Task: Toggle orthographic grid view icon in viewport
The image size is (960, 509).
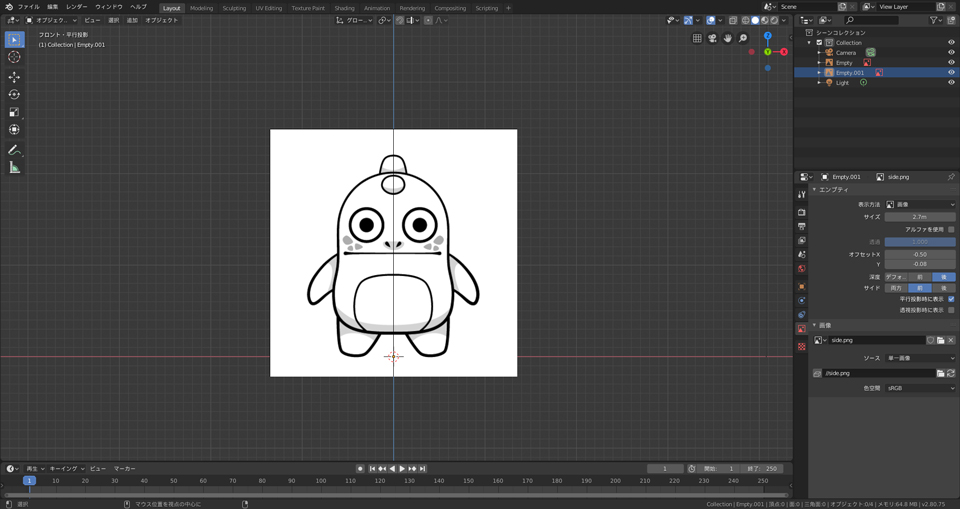Action: [x=697, y=38]
